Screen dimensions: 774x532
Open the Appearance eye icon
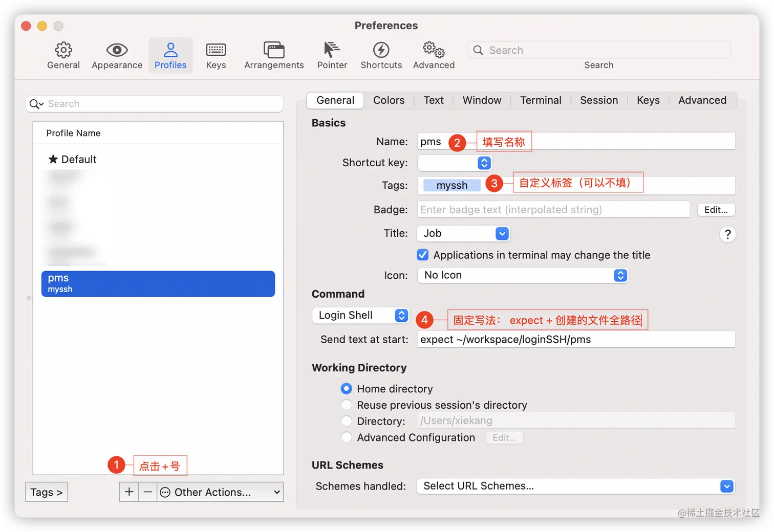[x=117, y=50]
